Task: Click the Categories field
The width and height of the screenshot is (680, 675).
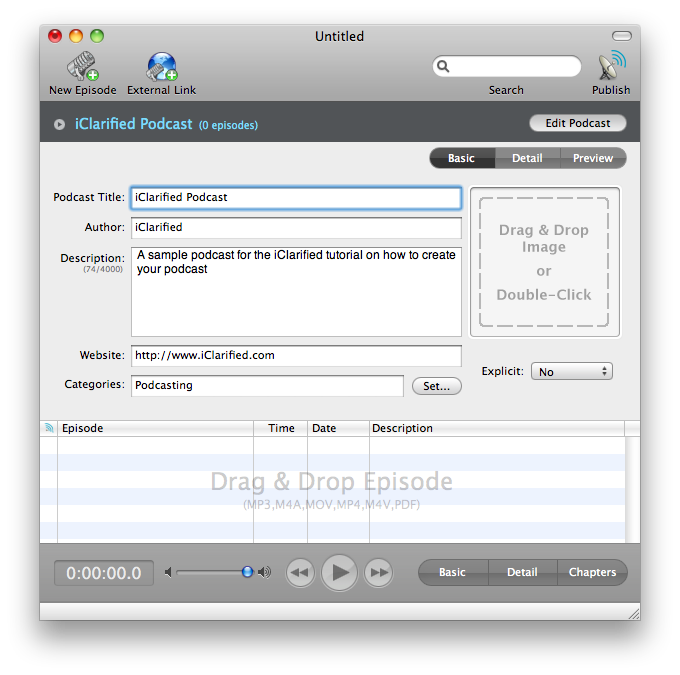Action: click(267, 386)
